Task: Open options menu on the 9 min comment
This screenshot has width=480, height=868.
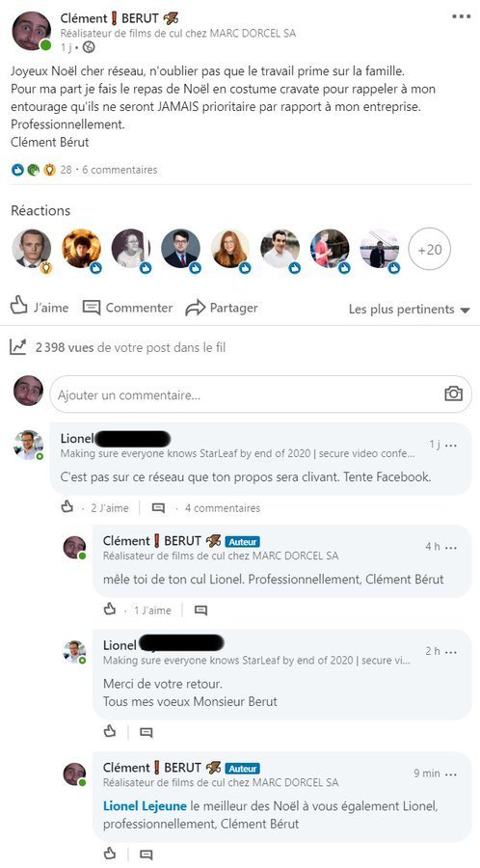Action: tap(451, 773)
